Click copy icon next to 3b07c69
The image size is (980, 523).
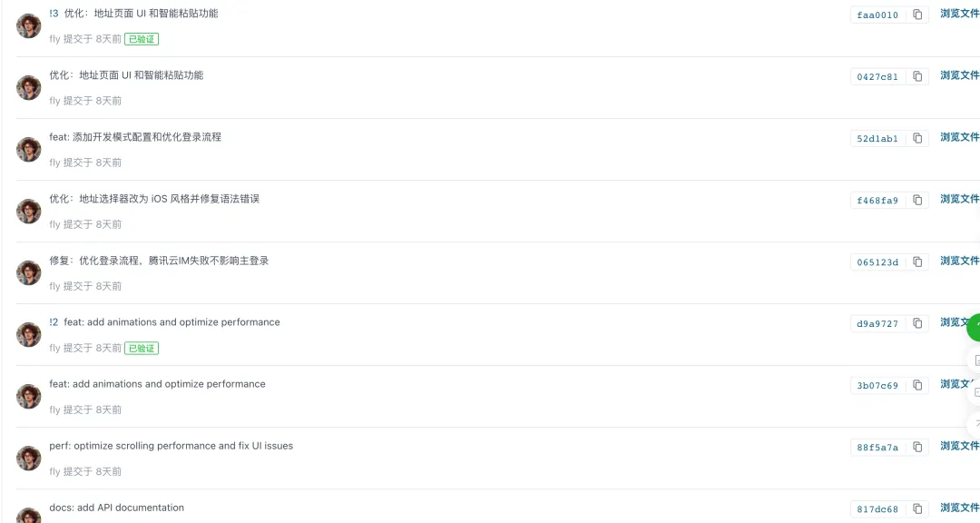(917, 385)
